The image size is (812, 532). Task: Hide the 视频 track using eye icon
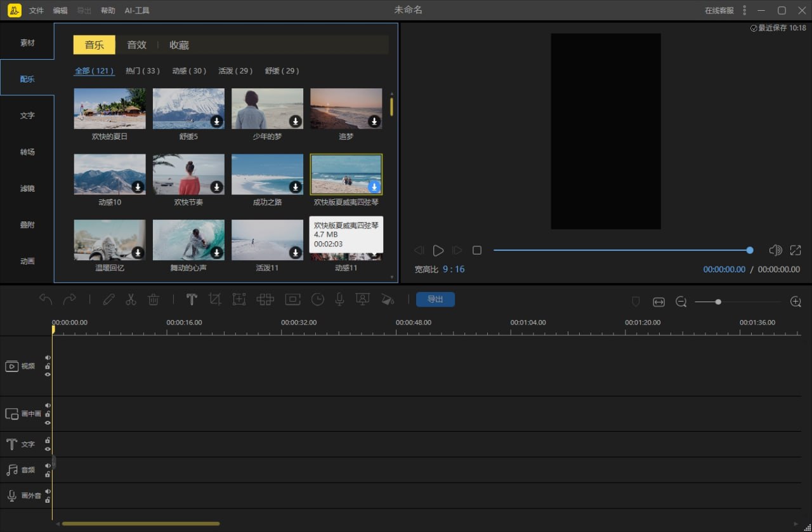point(48,375)
